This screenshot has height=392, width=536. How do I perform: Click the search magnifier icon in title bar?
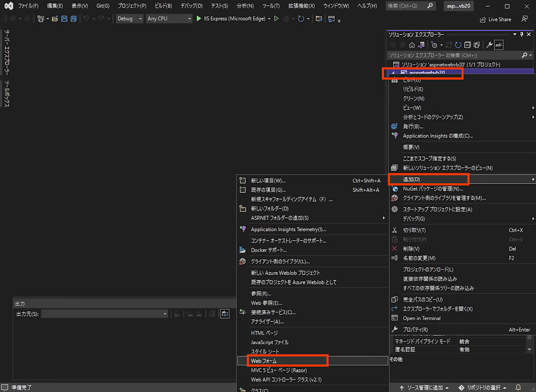click(430, 6)
